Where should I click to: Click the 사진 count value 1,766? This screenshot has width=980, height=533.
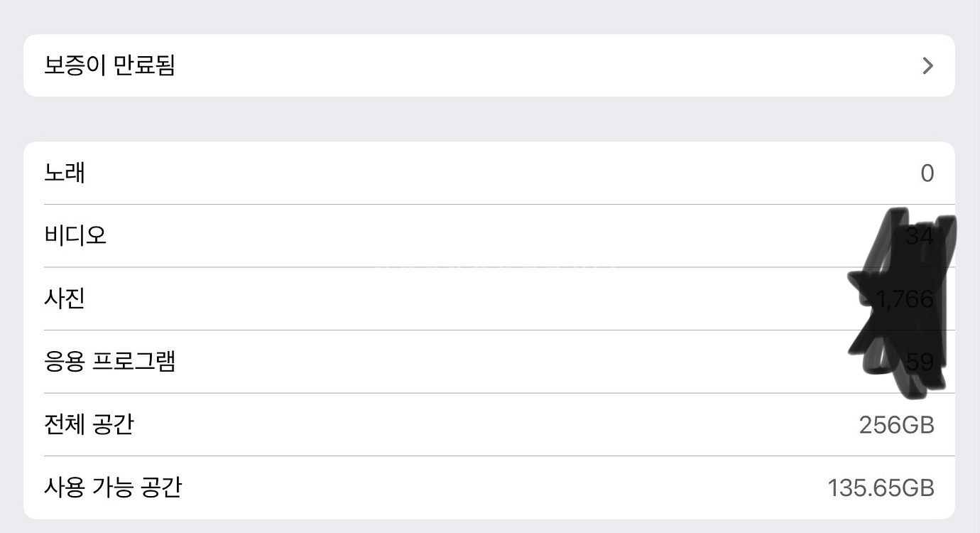(x=903, y=299)
